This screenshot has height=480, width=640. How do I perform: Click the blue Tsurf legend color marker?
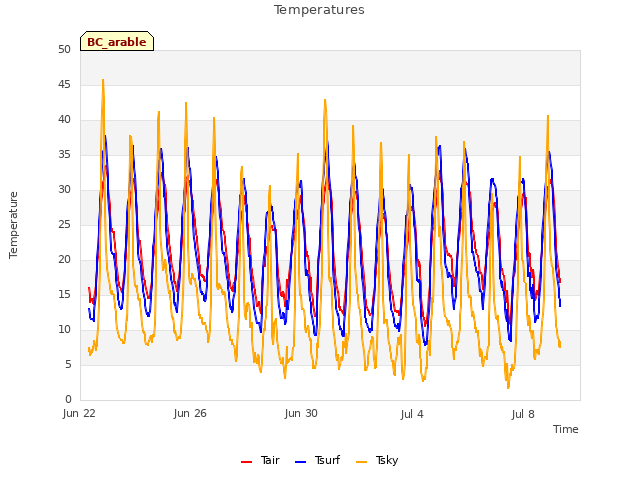point(300,462)
